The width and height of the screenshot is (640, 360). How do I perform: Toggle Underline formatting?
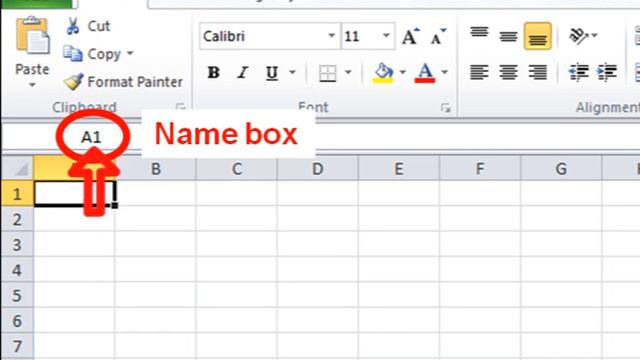[x=272, y=73]
